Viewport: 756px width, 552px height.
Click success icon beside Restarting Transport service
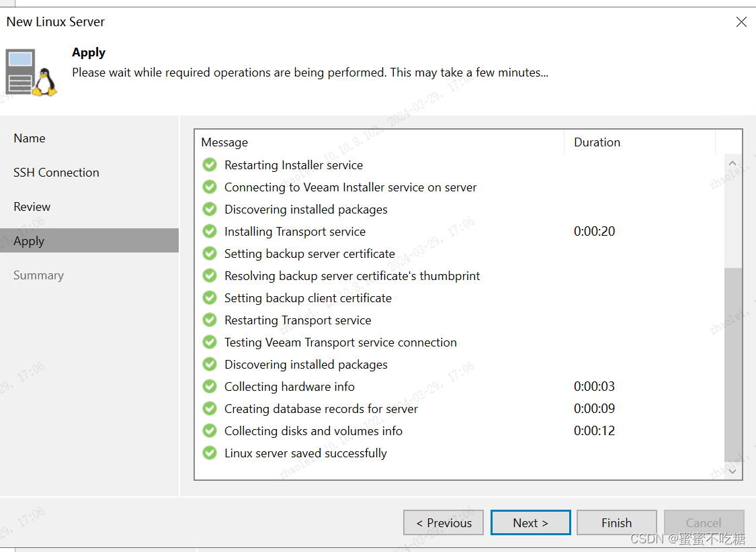[210, 320]
